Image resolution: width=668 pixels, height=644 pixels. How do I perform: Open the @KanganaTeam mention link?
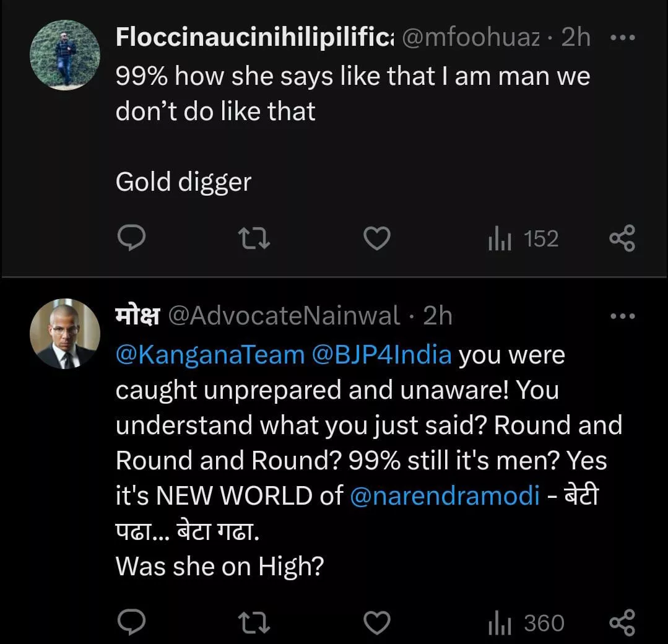(x=210, y=355)
